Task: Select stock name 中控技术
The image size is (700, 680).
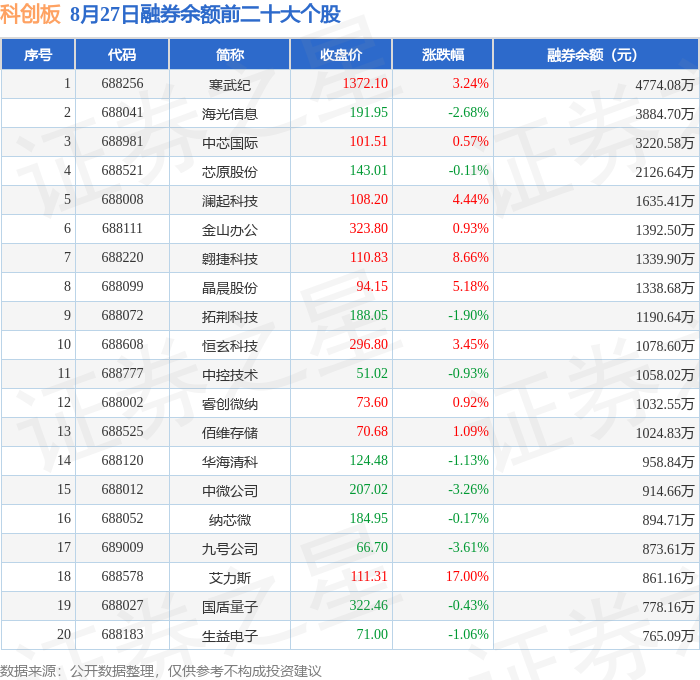Action: (229, 375)
